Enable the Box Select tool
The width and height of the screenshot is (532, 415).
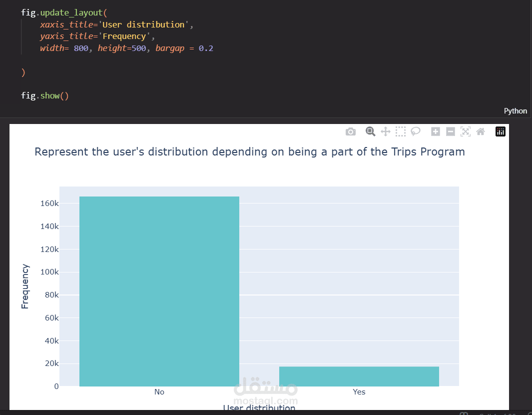(x=400, y=131)
